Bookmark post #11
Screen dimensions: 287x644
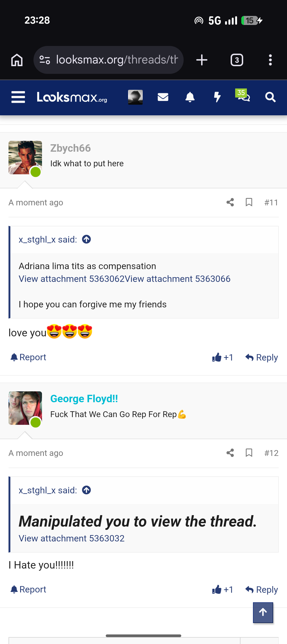click(x=249, y=202)
